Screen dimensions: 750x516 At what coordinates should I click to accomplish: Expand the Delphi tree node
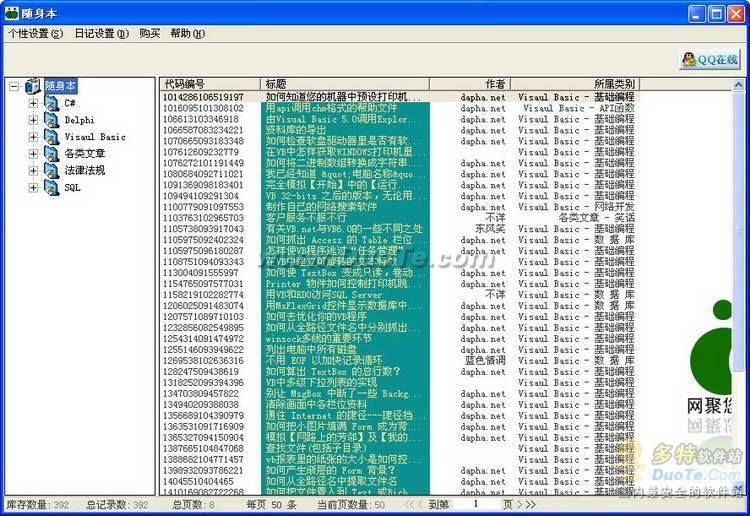tap(33, 120)
